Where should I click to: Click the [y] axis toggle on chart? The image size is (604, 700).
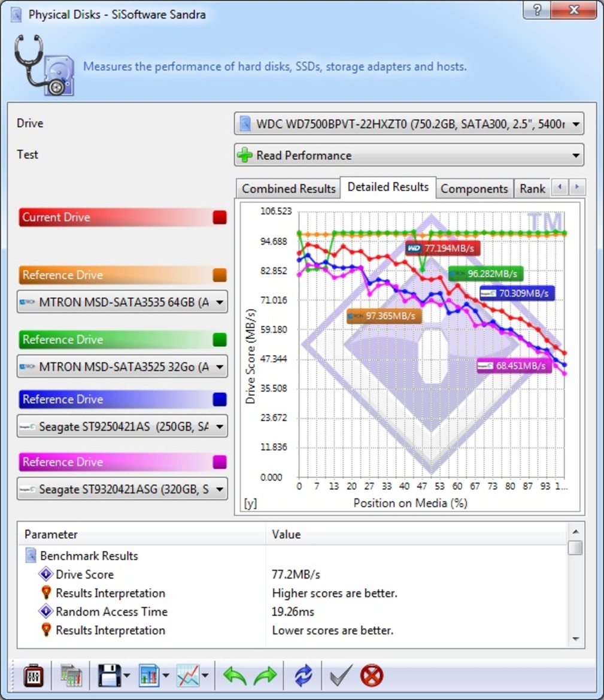[x=250, y=503]
